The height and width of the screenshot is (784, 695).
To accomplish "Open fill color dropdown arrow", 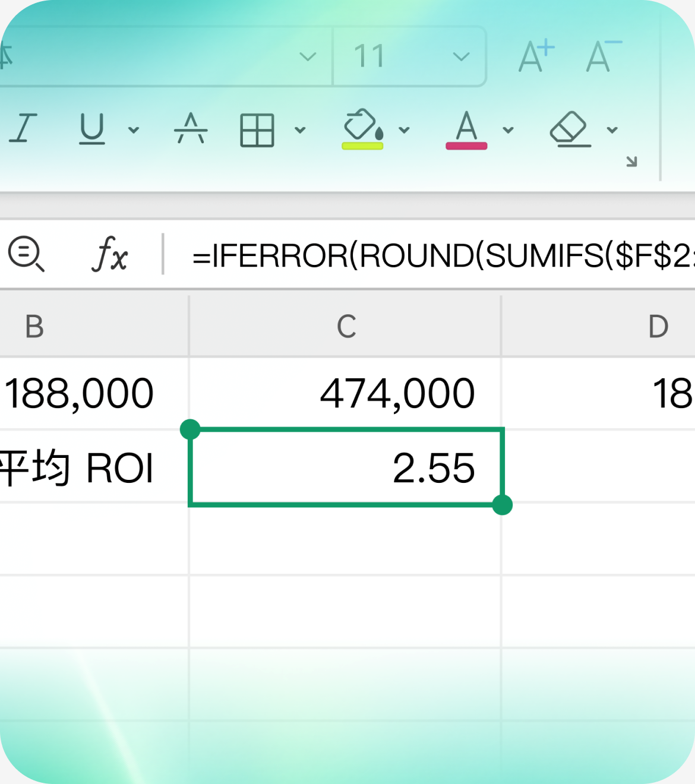I will [x=404, y=130].
